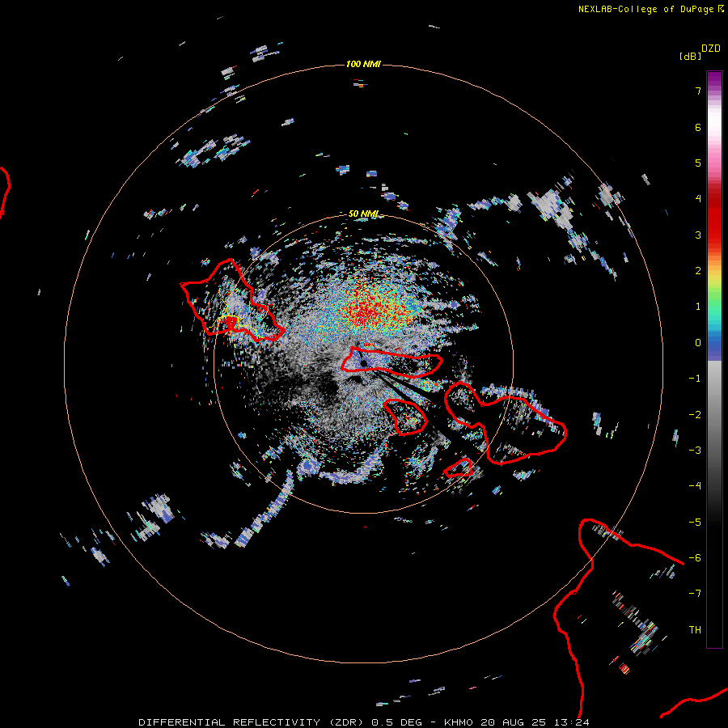This screenshot has height=728, width=728.
Task: Click the -3 value on the color scale
Action: 695,451
